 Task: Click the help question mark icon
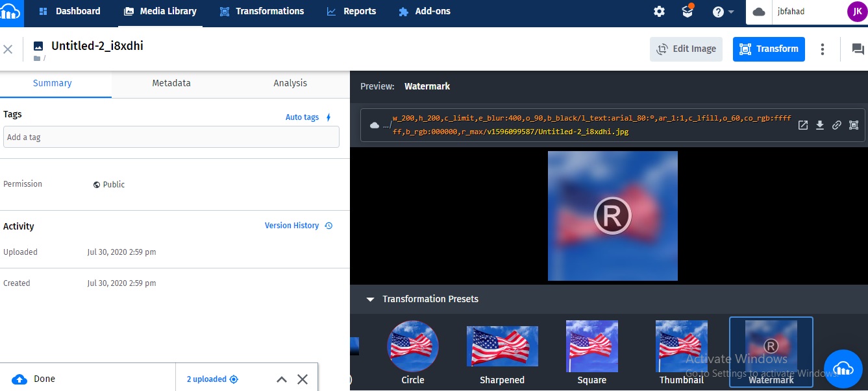coord(718,12)
